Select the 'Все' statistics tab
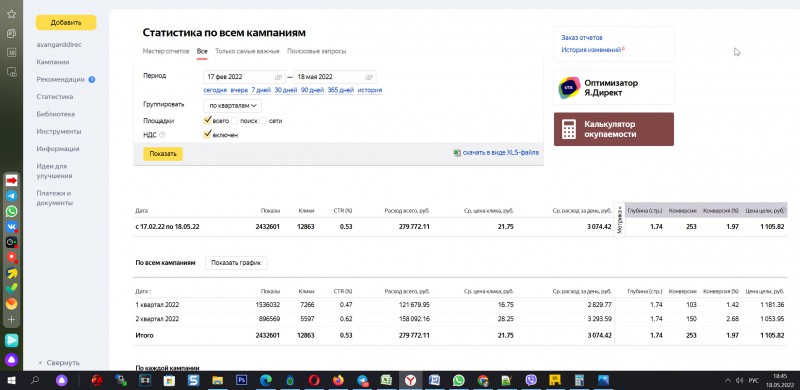The height and width of the screenshot is (390, 800). coord(202,51)
